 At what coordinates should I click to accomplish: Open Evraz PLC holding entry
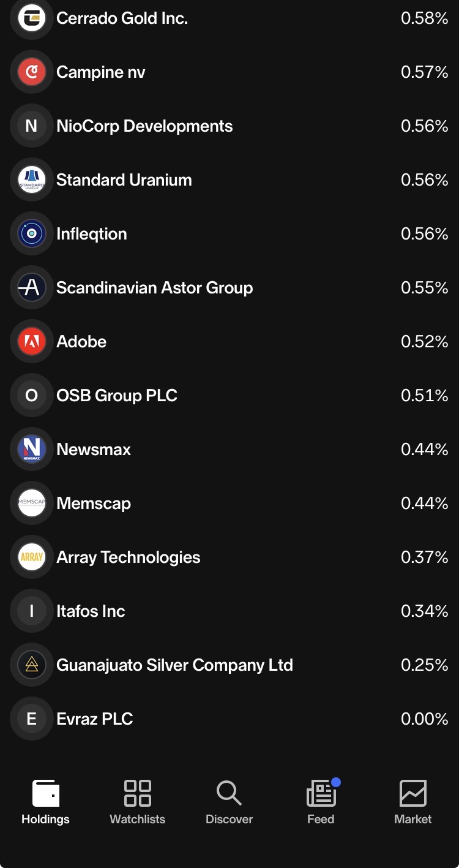coord(229,719)
